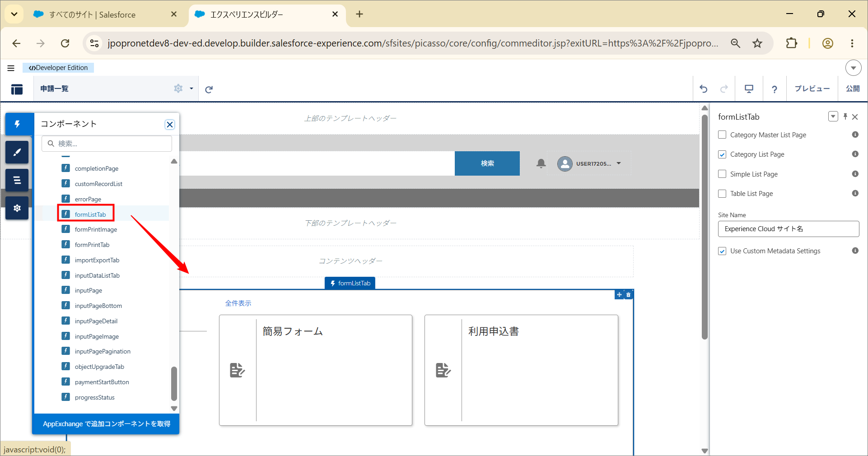
Task: Click the refresh page icon beside page selector
Action: 209,89
